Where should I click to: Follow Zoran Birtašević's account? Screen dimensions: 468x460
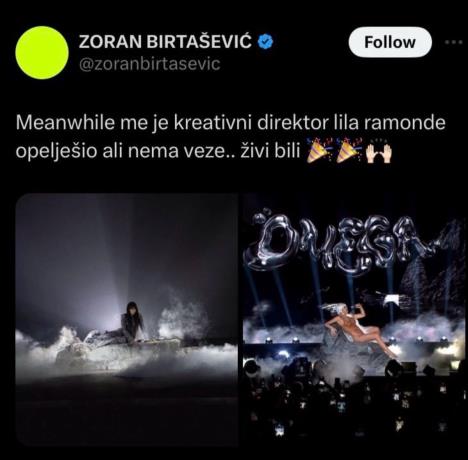coord(390,42)
